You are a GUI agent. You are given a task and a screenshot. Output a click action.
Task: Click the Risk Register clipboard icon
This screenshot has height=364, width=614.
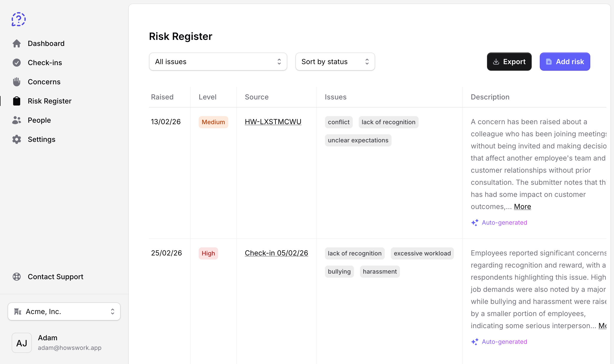(x=17, y=101)
